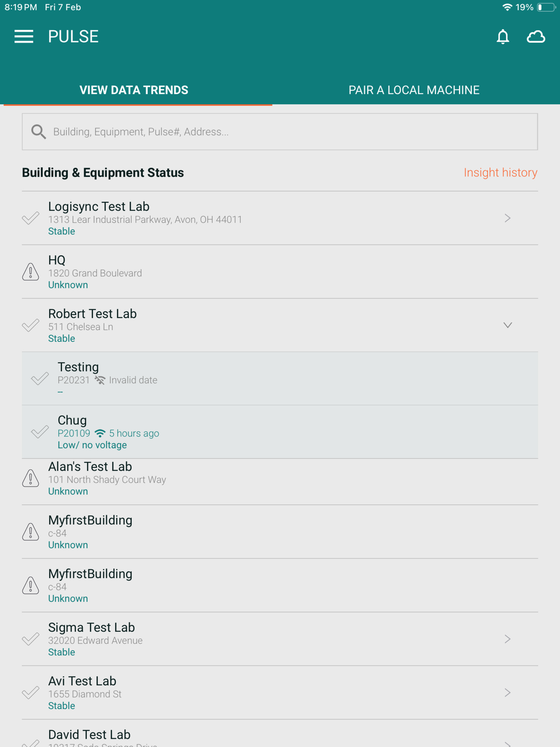Tap the 101 North Shady Court Way address
The image size is (560, 747).
point(107,480)
